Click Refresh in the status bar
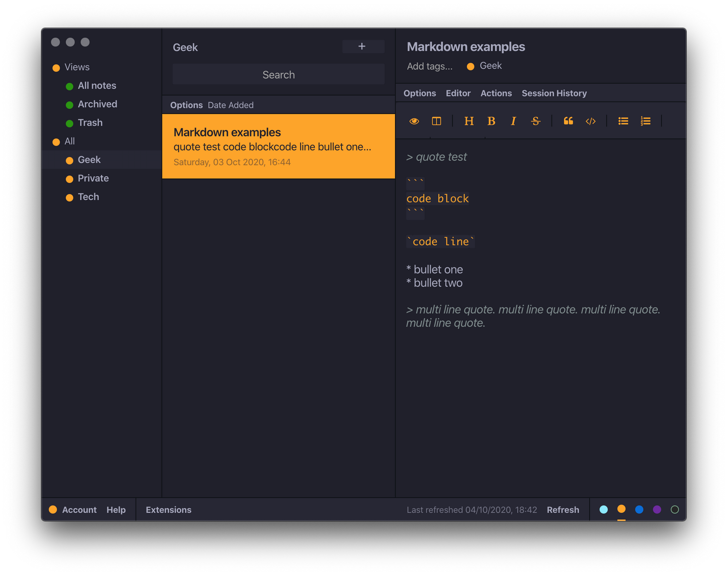This screenshot has height=576, width=728. click(x=563, y=510)
